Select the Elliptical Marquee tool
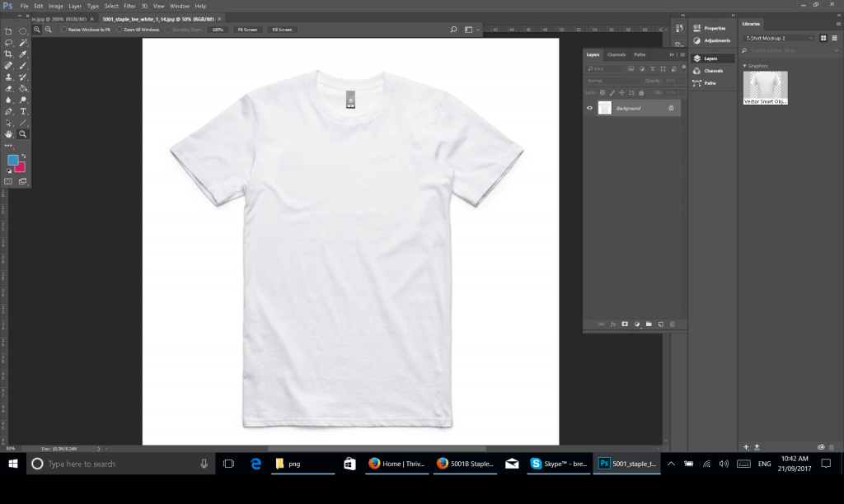844x504 pixels. pos(23,31)
